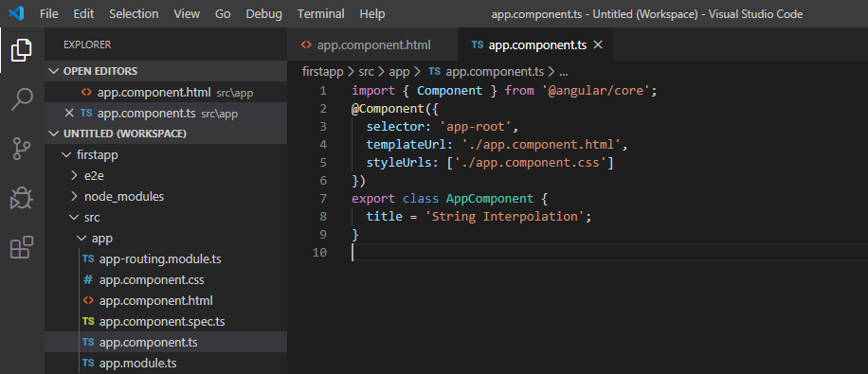This screenshot has width=868, height=374.
Task: Close app.component.ts in Open Editors list
Action: [68, 113]
